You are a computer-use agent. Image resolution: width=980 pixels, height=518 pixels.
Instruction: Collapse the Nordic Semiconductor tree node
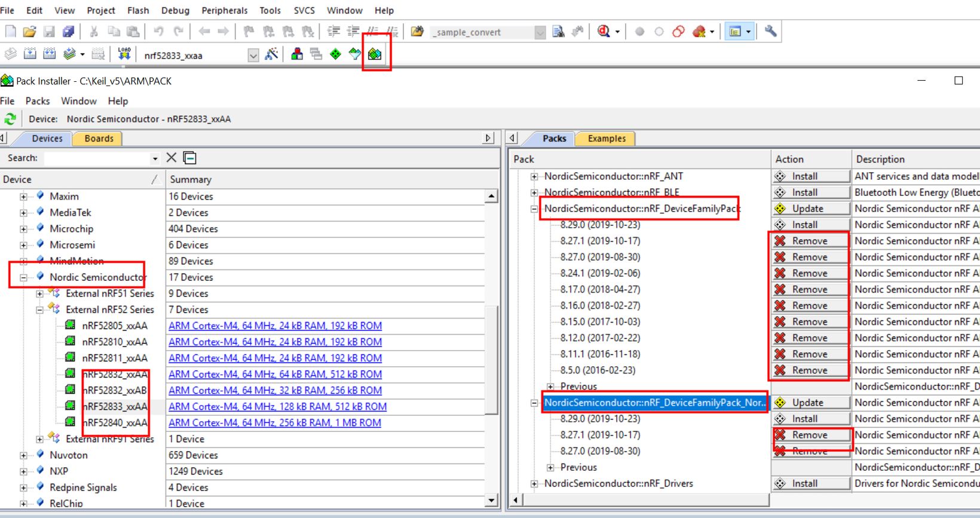[24, 277]
